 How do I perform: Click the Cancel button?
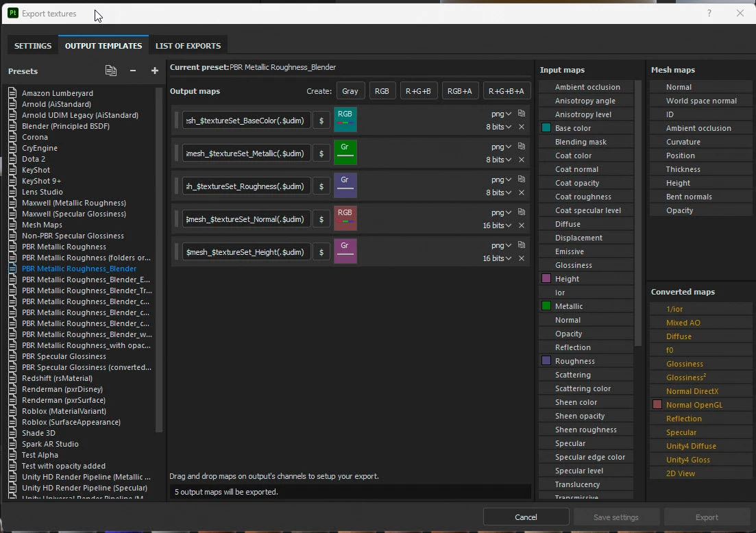pyautogui.click(x=526, y=517)
